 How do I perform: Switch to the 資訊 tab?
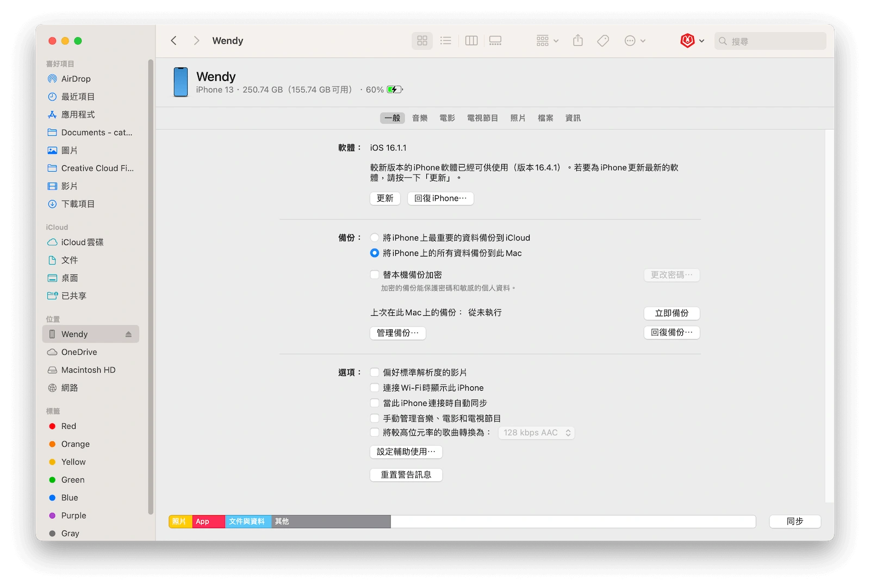573,118
